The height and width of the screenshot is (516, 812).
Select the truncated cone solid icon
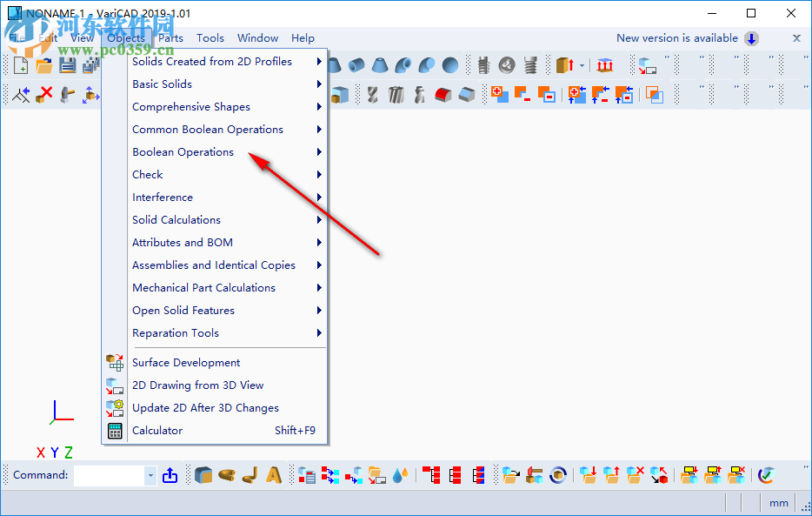pos(380,65)
